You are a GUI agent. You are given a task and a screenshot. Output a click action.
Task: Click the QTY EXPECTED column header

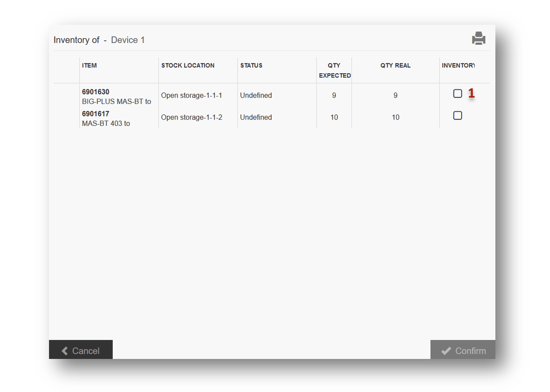click(334, 70)
